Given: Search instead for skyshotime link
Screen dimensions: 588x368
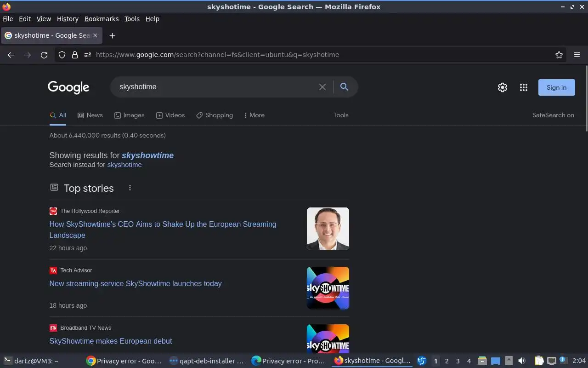Looking at the screenshot, I should point(124,165).
